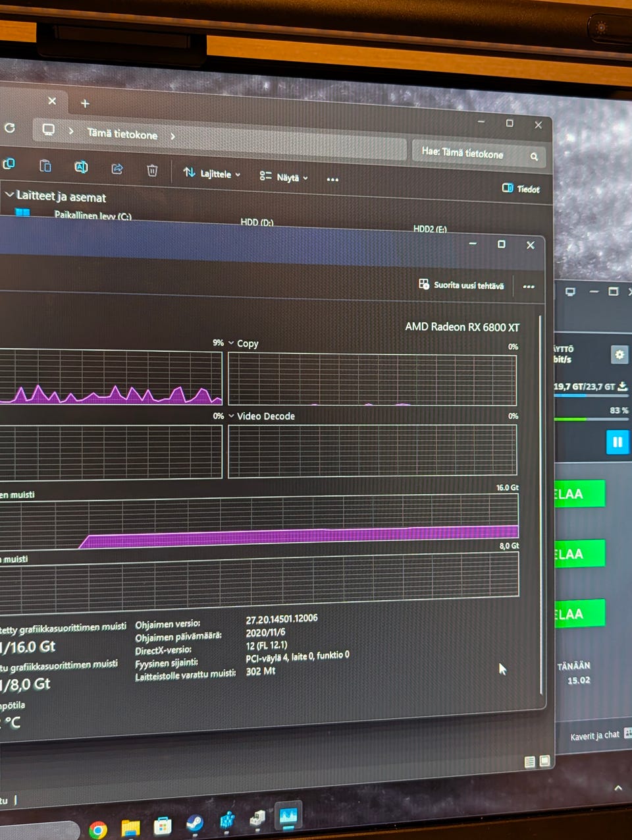
Task: Click the Steam Big Picture monitor icon
Action: [570, 292]
